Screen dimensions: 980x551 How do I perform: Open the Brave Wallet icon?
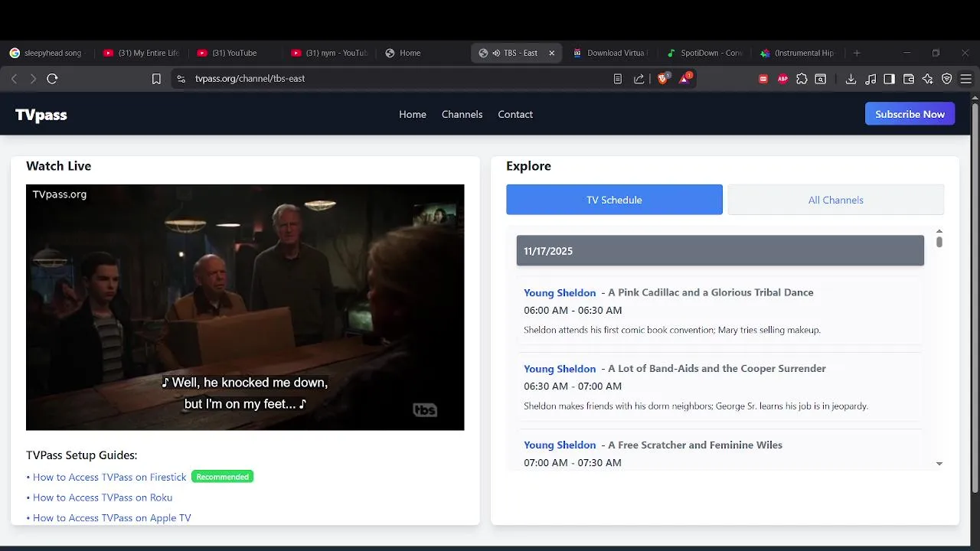pos(909,79)
